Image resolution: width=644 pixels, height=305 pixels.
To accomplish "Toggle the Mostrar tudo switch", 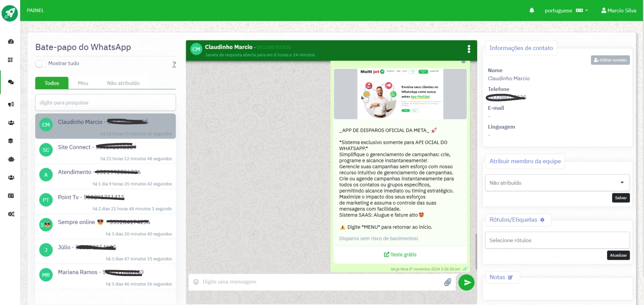I will tap(41, 64).
